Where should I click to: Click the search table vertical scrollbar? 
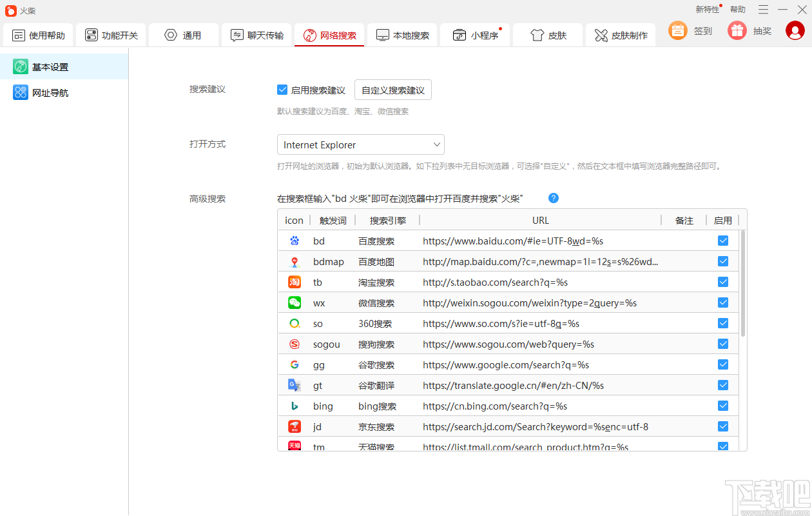tap(743, 284)
